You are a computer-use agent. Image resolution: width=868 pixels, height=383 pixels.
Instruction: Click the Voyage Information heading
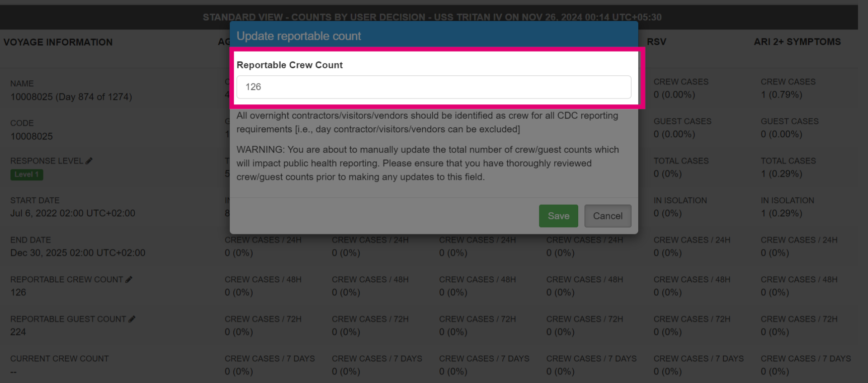point(58,42)
